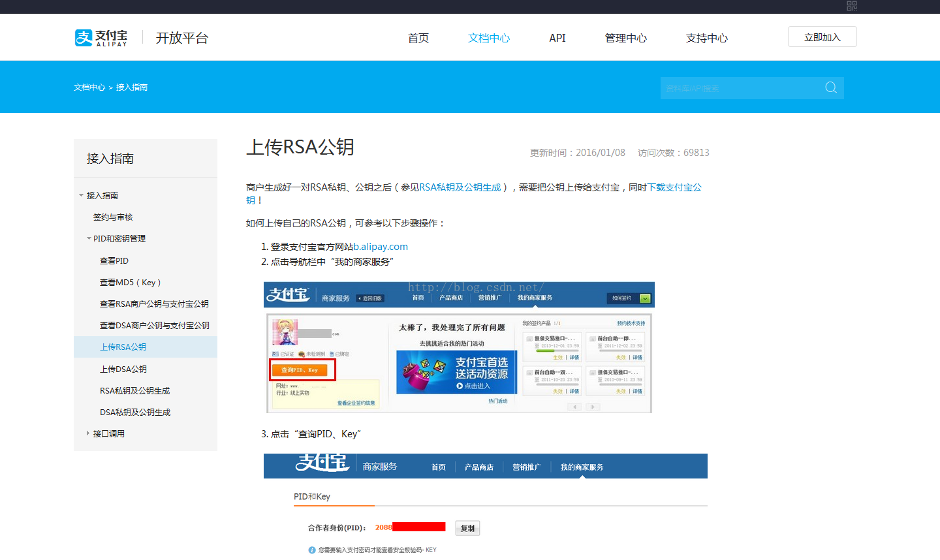Select 查看PID in the sidebar

click(x=114, y=260)
